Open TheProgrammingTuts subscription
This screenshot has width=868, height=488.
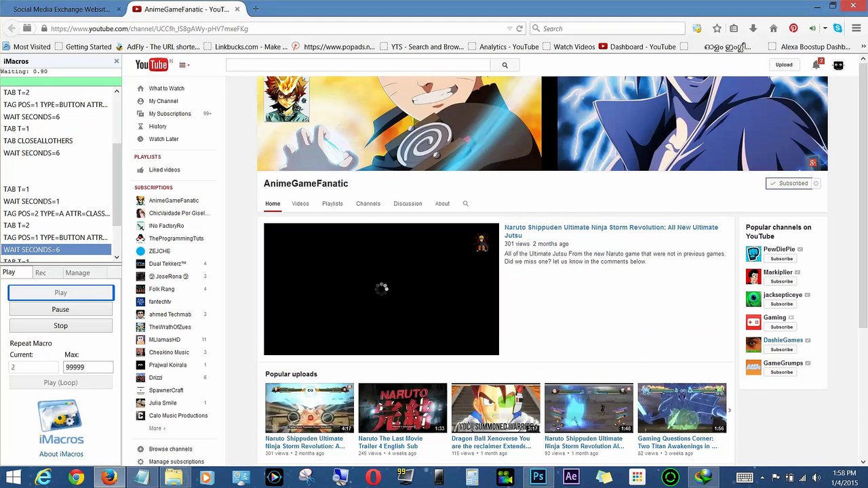click(x=176, y=239)
